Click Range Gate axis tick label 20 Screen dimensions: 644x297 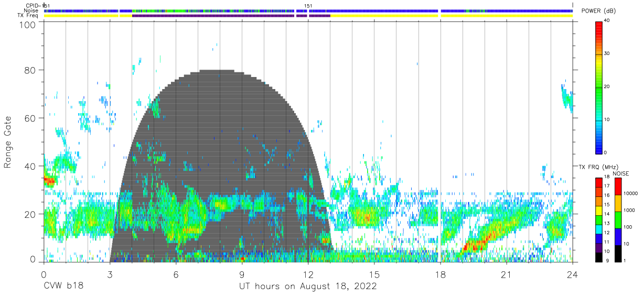pyautogui.click(x=31, y=214)
